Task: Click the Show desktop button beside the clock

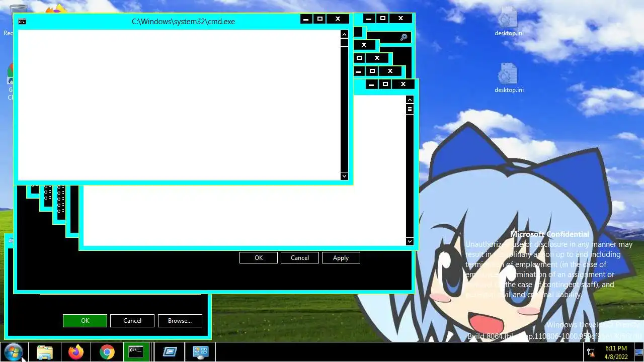Action: 638,352
